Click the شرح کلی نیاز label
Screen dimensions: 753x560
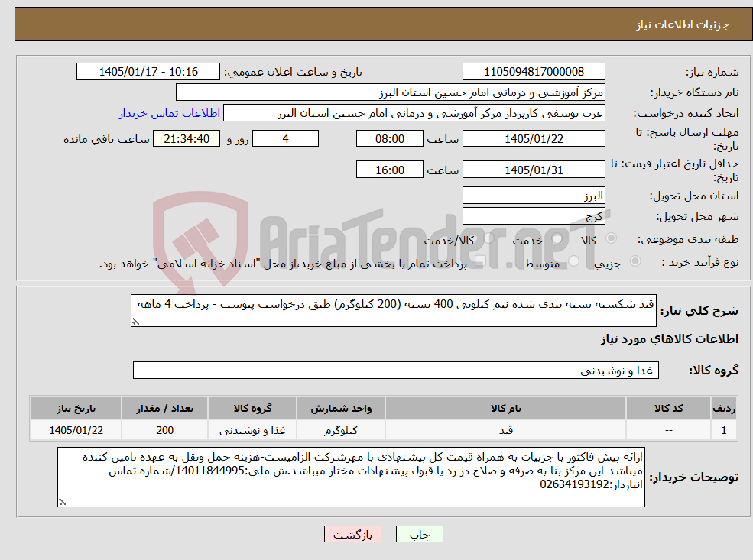[x=699, y=311]
